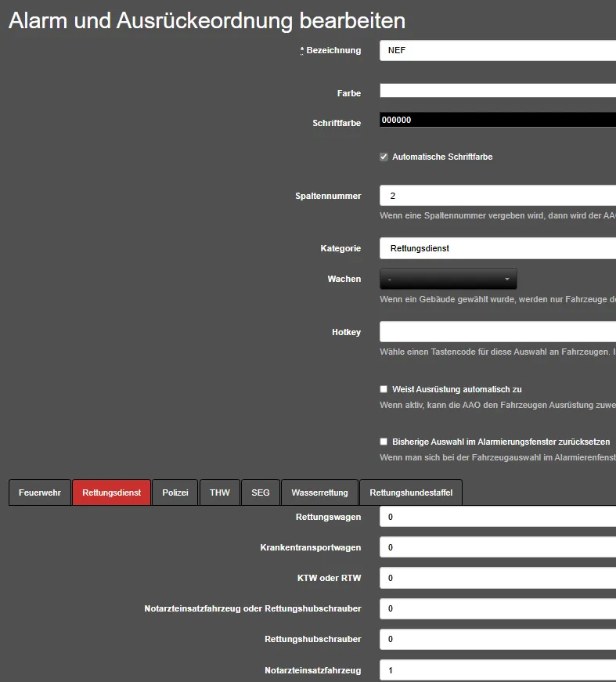Open the Farbe color picker field
616x682 pixels.
(x=497, y=91)
